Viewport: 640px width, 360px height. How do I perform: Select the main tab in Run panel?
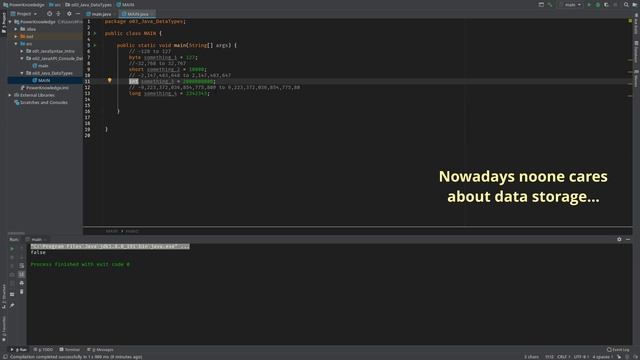37,240
